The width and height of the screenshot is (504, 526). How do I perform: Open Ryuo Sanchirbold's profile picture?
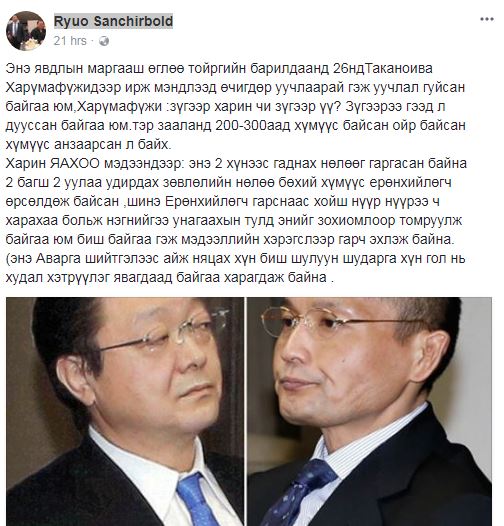pyautogui.click(x=26, y=31)
